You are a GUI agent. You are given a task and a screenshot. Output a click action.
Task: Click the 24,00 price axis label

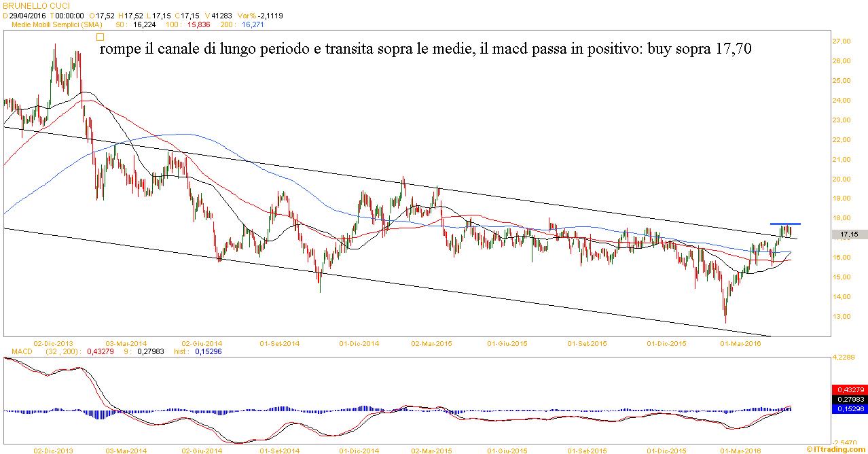(842, 101)
